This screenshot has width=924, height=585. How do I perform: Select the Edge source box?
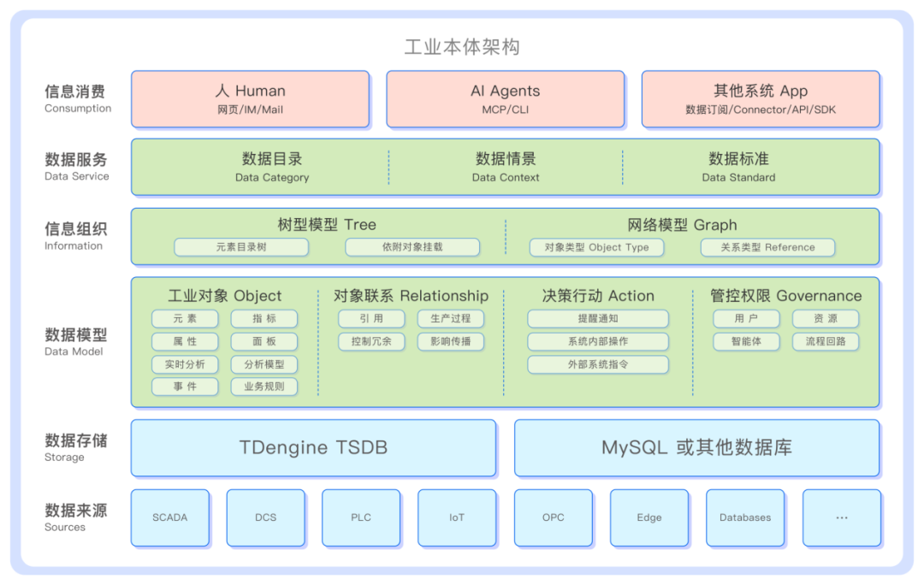pos(649,517)
